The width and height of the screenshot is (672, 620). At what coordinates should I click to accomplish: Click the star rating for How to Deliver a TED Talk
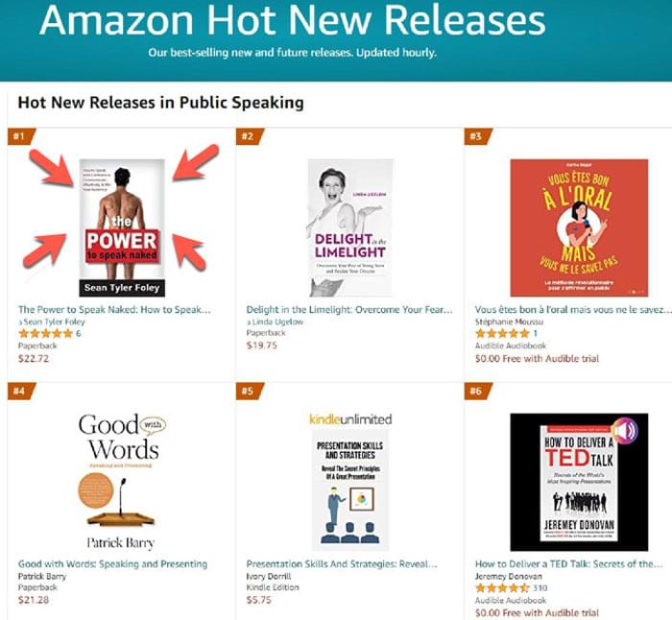coord(501,588)
